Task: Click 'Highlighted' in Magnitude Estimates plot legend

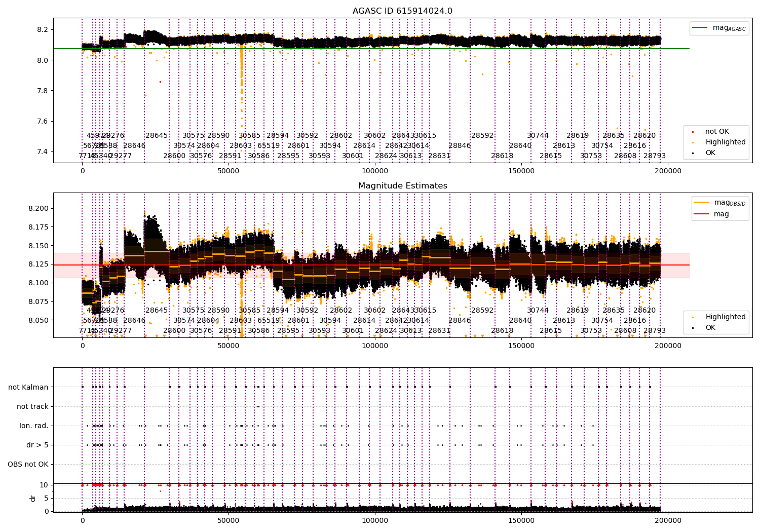Action: point(725,317)
